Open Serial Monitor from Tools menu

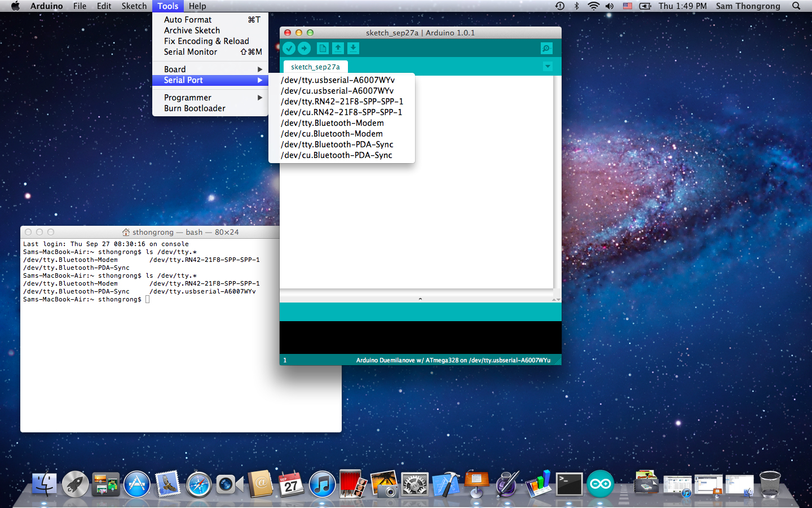coord(210,52)
